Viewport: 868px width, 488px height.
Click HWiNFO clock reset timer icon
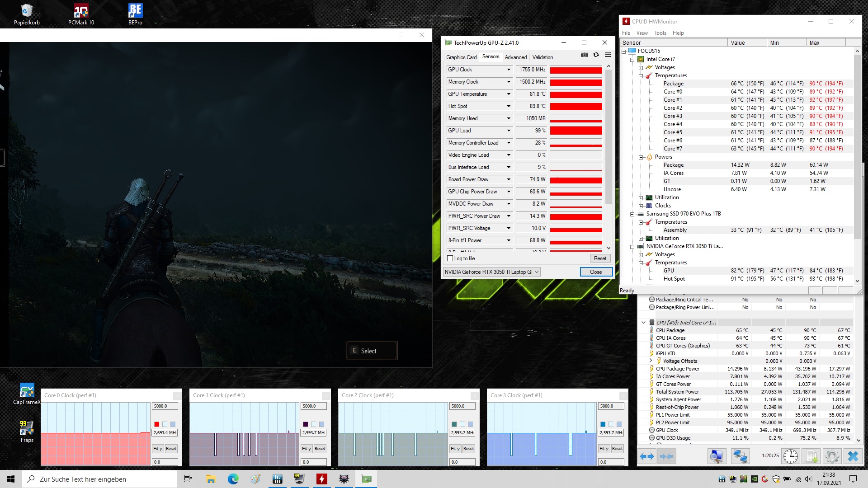click(791, 456)
